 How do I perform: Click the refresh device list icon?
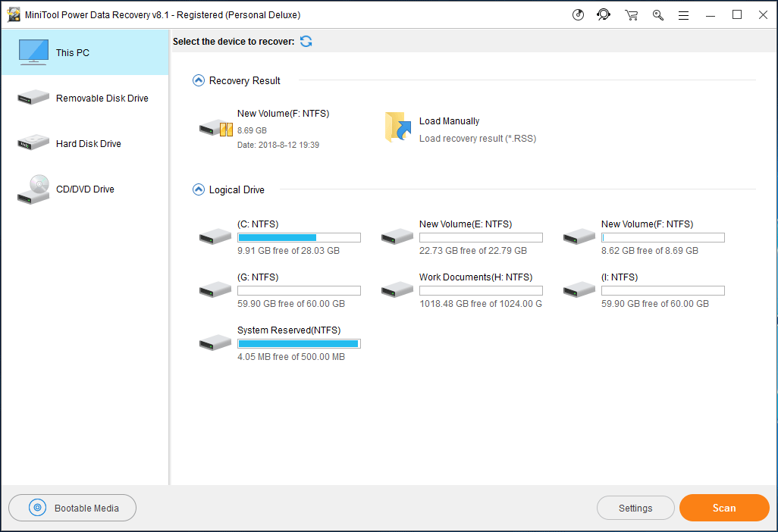pyautogui.click(x=306, y=42)
